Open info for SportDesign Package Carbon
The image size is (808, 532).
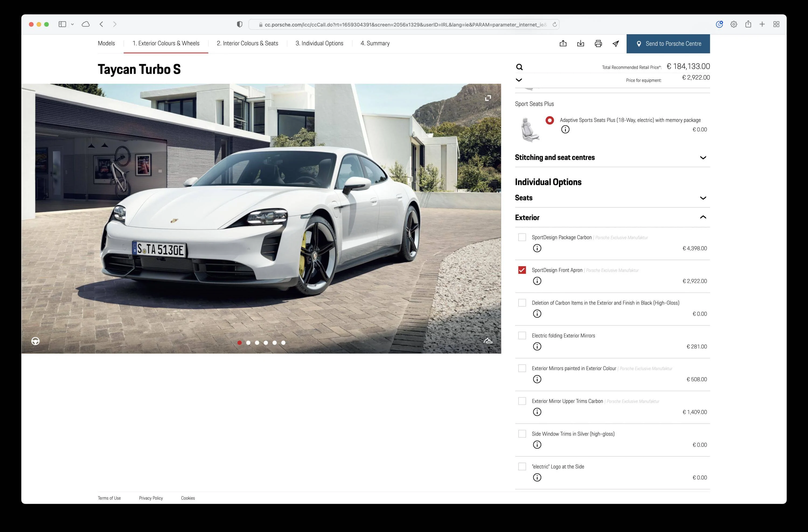tap(537, 248)
